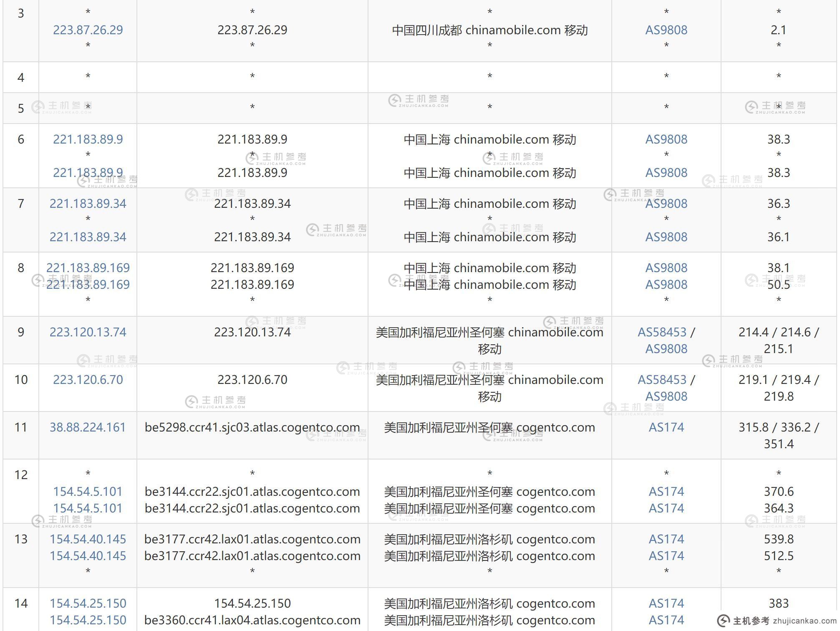Image resolution: width=840 pixels, height=631 pixels.
Task: Open the 38.88.224.161 IP link
Action: click(88, 427)
